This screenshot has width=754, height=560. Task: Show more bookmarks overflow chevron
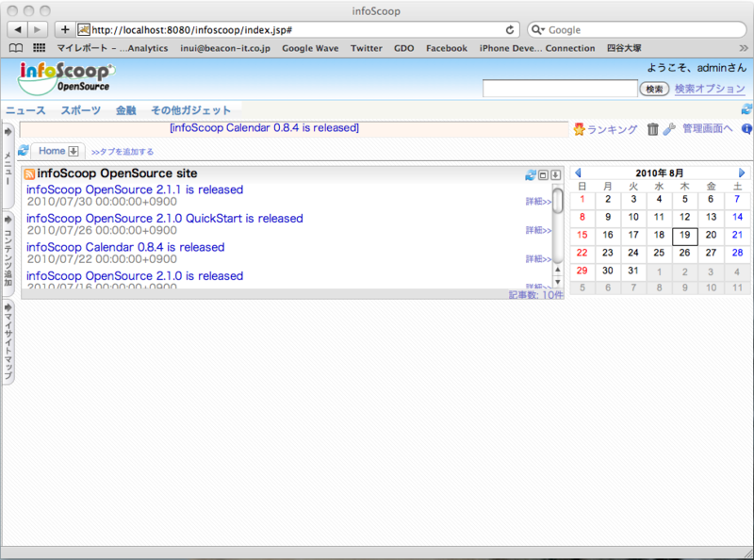744,48
